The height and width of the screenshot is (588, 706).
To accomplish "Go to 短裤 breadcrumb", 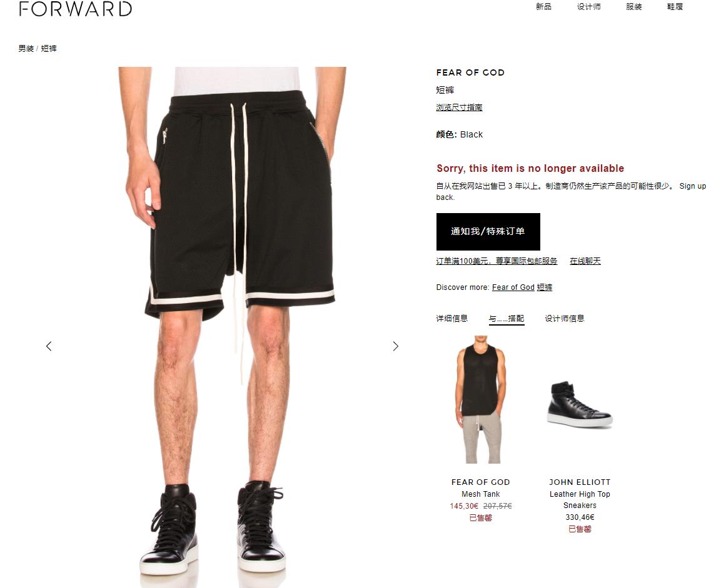I will point(49,49).
